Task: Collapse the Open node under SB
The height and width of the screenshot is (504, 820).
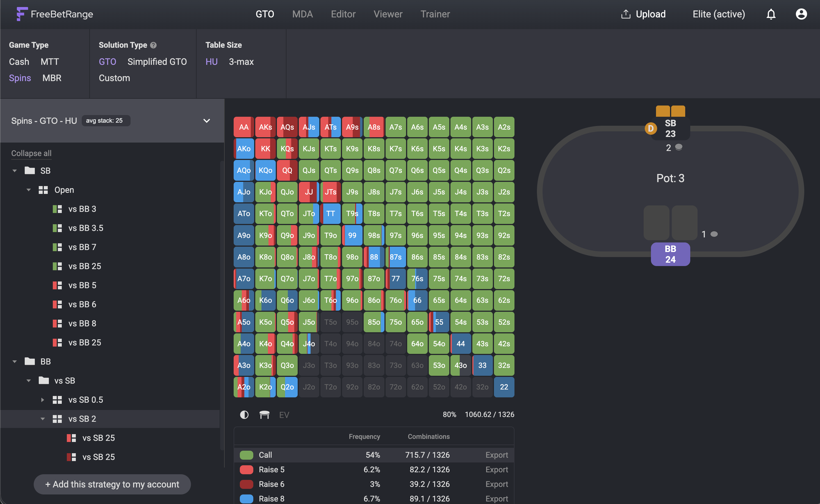Action: coord(29,190)
